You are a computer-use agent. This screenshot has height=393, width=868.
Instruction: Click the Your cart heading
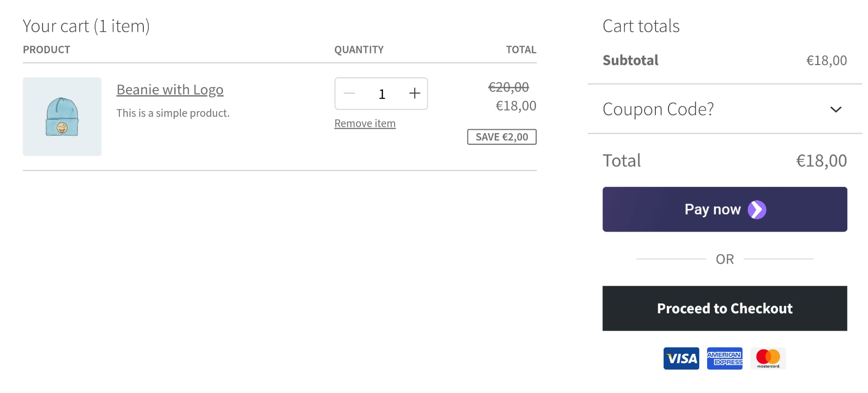[86, 25]
